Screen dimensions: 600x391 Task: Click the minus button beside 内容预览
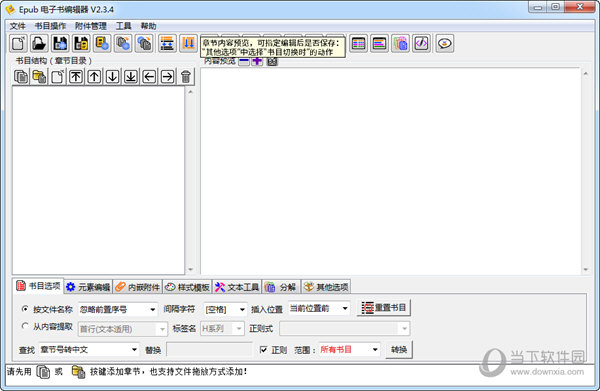click(244, 61)
